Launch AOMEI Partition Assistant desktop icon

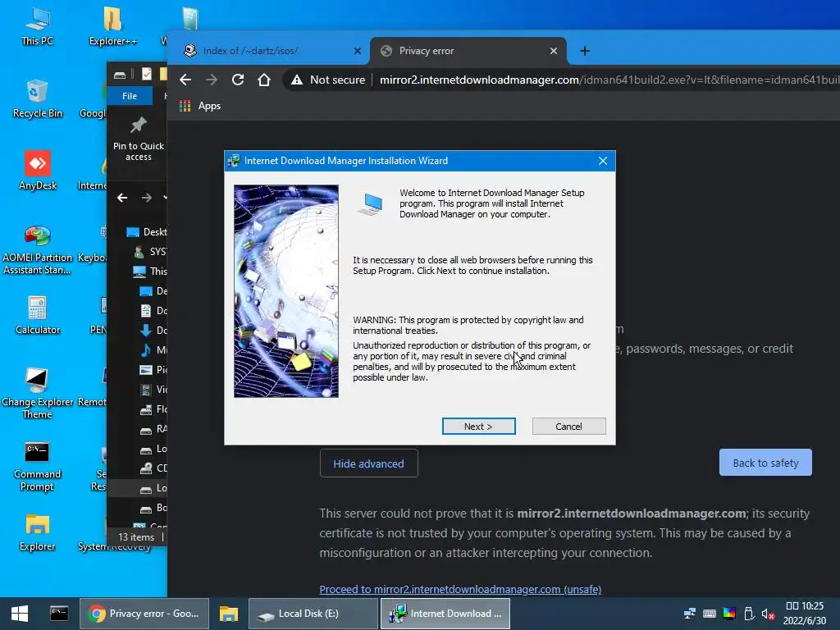[x=38, y=249]
